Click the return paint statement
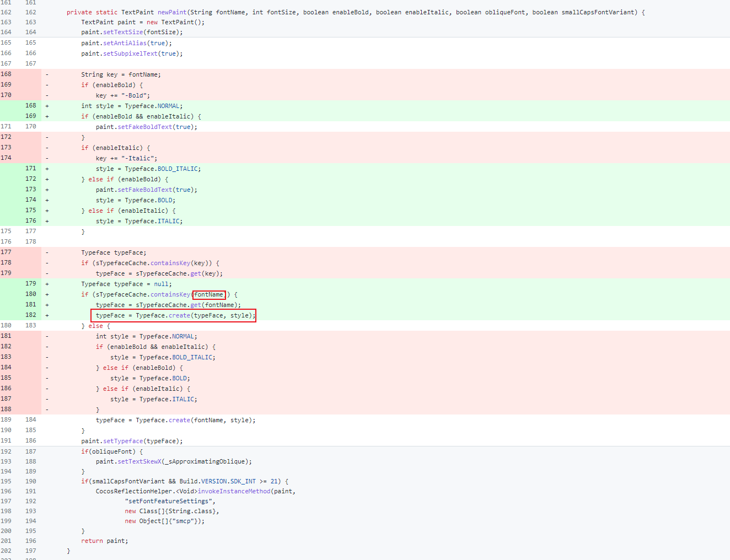 point(104,541)
